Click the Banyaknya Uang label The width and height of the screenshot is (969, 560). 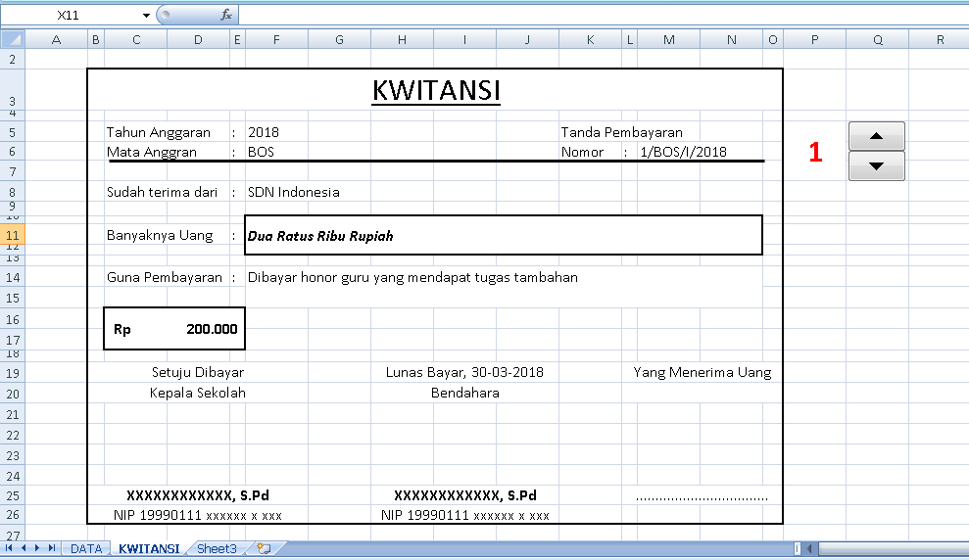pyautogui.click(x=160, y=235)
